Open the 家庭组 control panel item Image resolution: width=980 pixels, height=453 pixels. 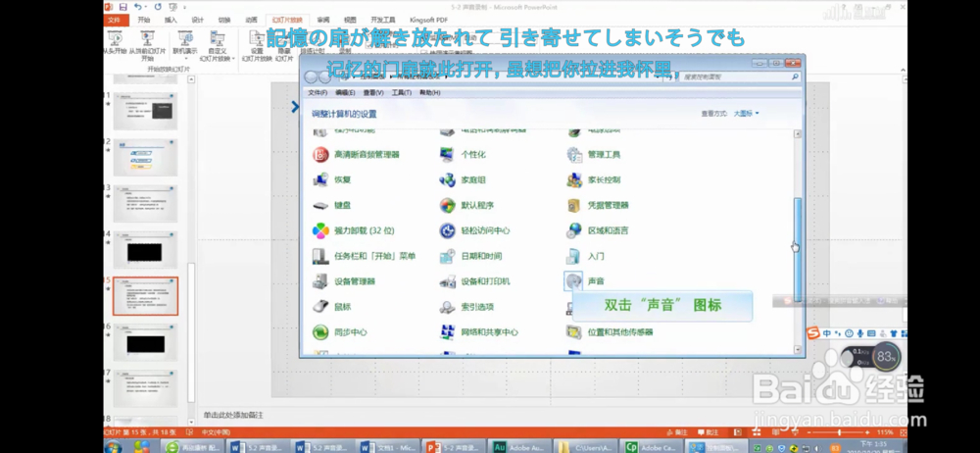tap(463, 180)
